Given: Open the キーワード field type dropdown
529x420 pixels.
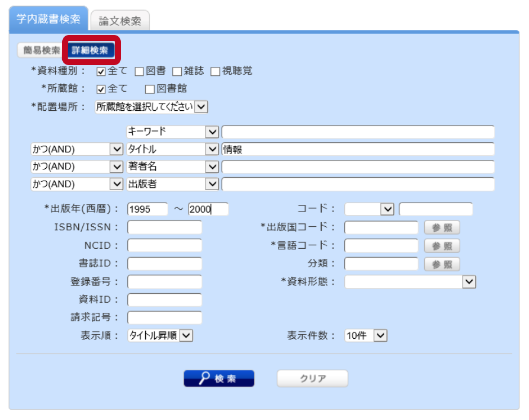Looking at the screenshot, I should tap(172, 132).
